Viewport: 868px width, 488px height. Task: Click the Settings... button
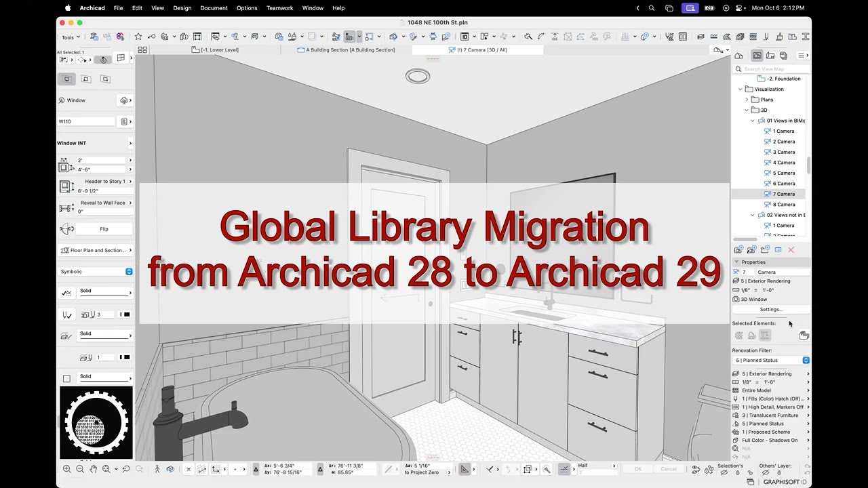pos(771,309)
